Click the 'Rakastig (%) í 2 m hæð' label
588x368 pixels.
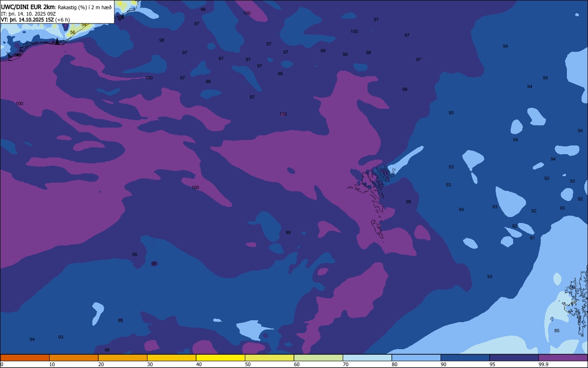pos(85,7)
